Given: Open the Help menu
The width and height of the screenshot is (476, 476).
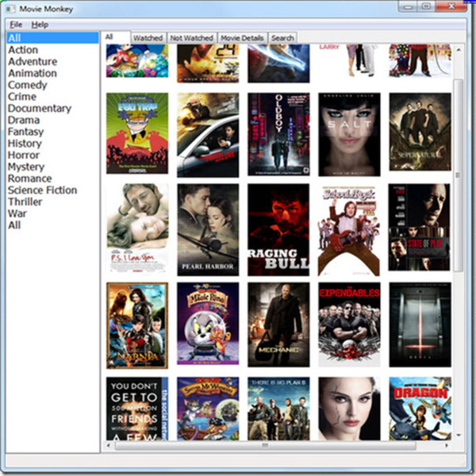Looking at the screenshot, I should tap(40, 25).
